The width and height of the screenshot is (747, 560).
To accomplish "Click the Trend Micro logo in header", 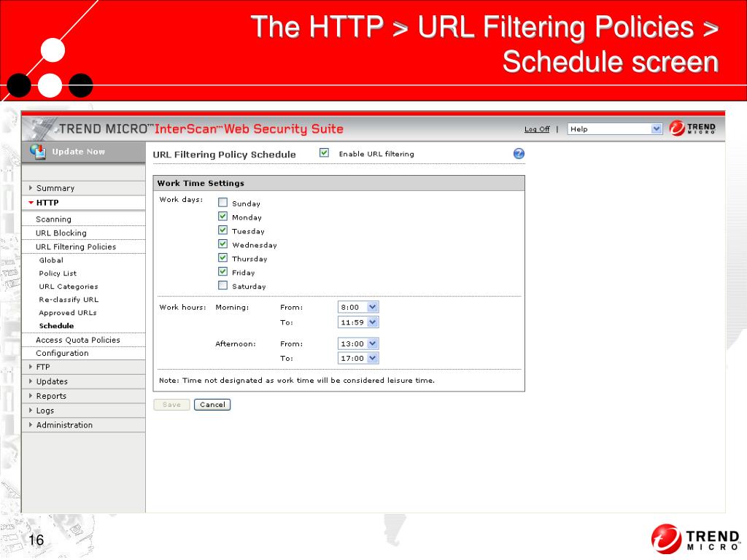I will click(692, 128).
